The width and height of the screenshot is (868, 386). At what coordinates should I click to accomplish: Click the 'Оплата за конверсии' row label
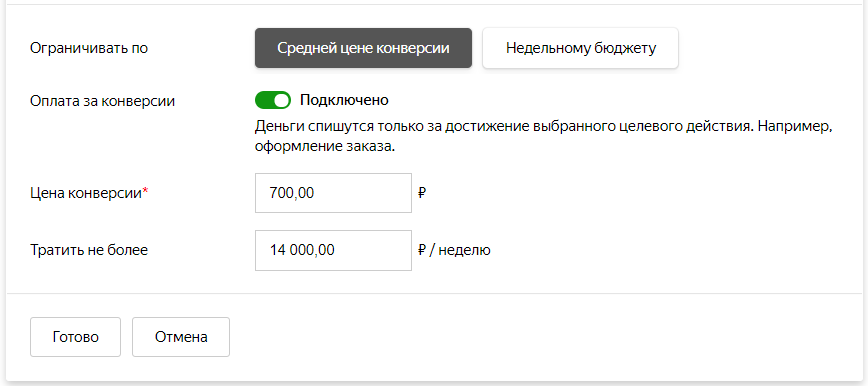click(102, 101)
